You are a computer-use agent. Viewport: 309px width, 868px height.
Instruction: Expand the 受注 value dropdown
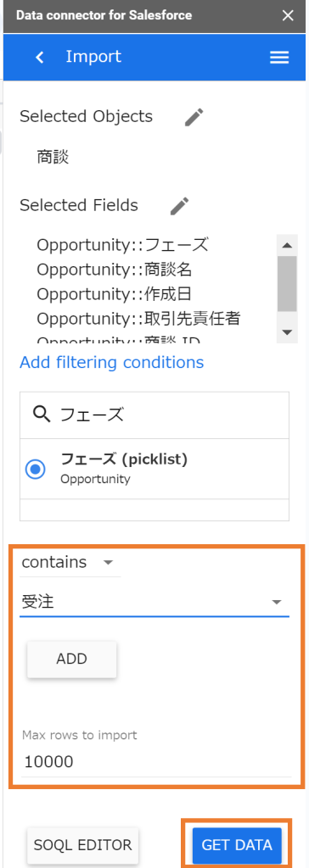tap(154, 602)
